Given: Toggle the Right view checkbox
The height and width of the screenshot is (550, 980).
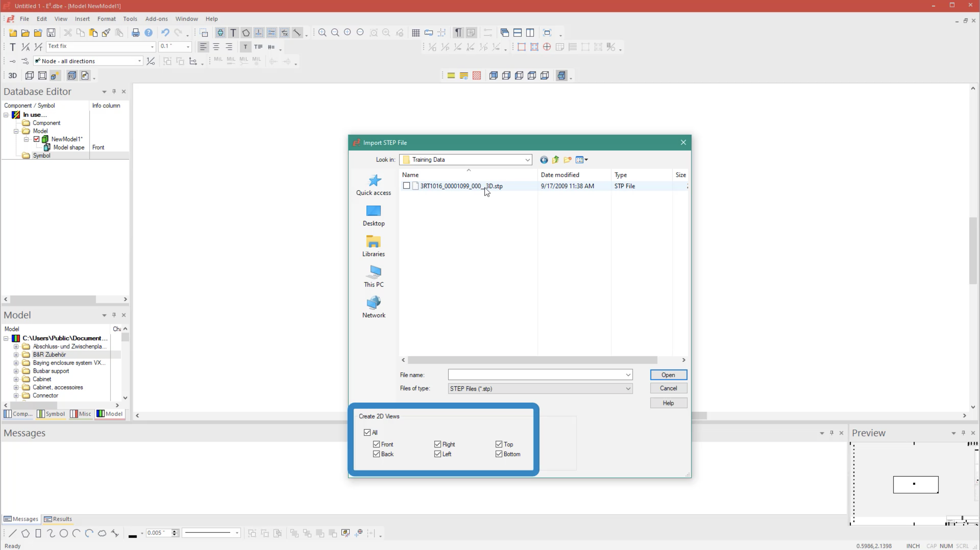Looking at the screenshot, I should pos(437,444).
